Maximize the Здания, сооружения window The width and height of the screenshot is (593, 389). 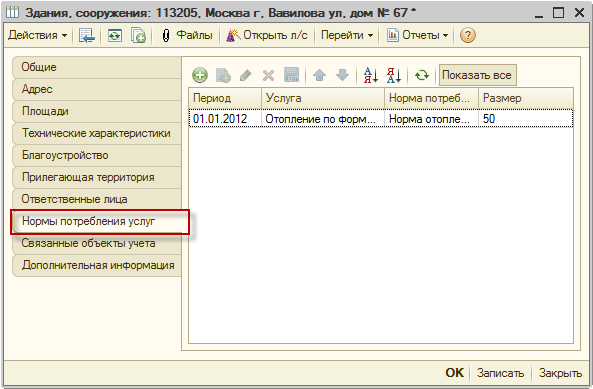click(559, 12)
